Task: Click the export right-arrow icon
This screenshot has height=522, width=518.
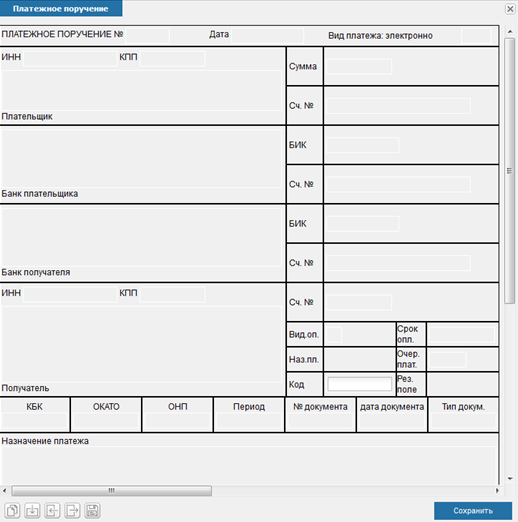Action: (x=72, y=510)
